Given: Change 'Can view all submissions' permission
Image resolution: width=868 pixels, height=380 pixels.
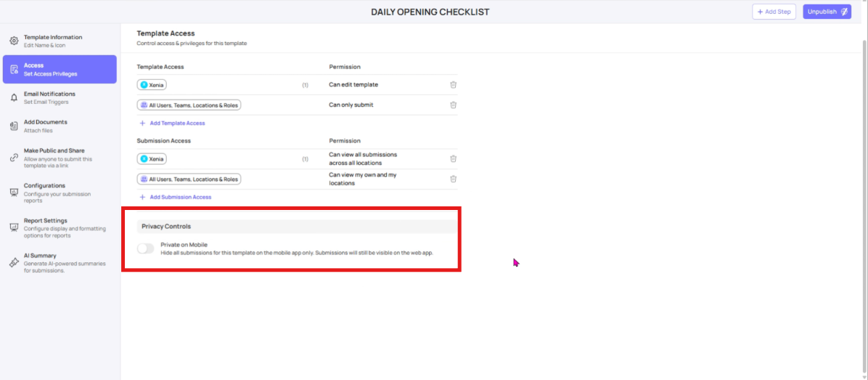Looking at the screenshot, I should coord(363,158).
